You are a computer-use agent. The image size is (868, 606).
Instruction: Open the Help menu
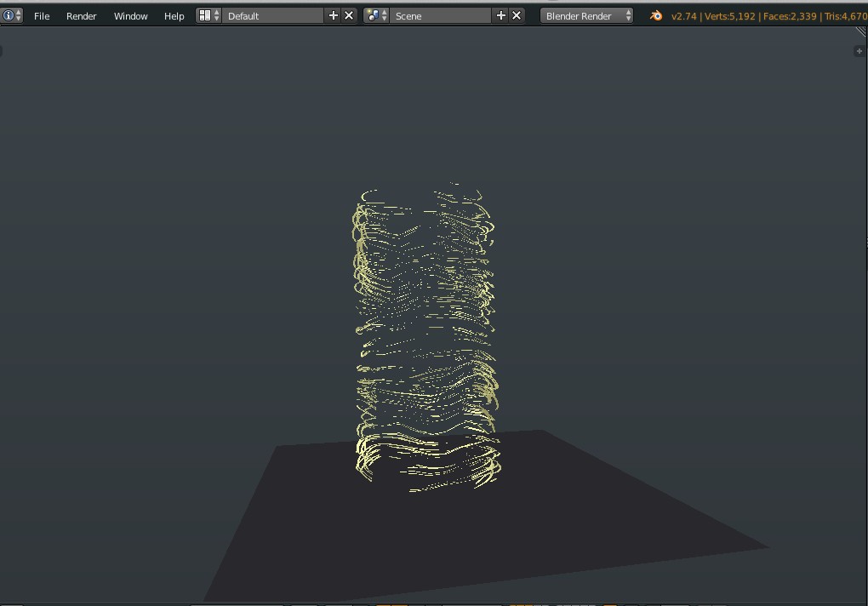coord(173,15)
